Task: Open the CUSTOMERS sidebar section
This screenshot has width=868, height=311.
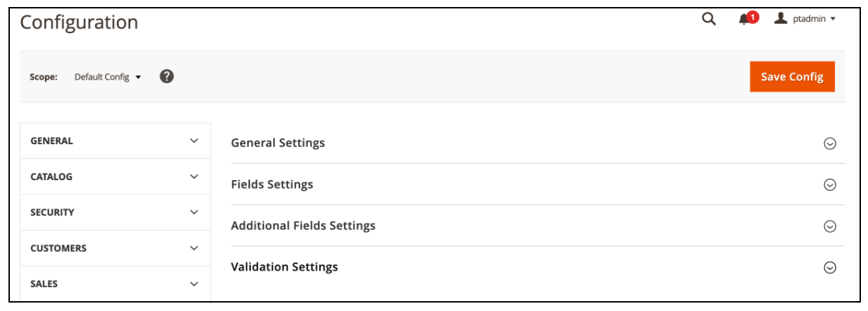Action: tap(58, 248)
